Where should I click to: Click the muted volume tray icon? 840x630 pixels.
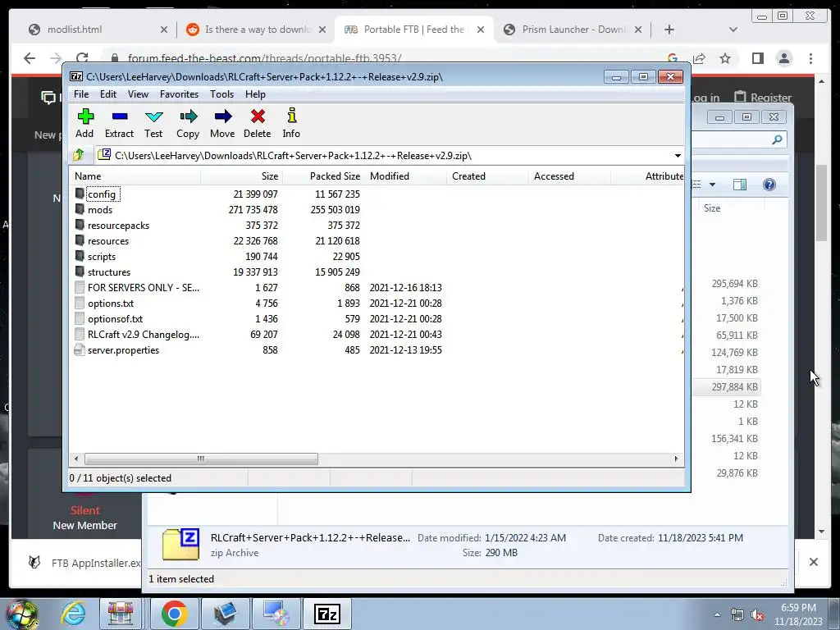[757, 614]
